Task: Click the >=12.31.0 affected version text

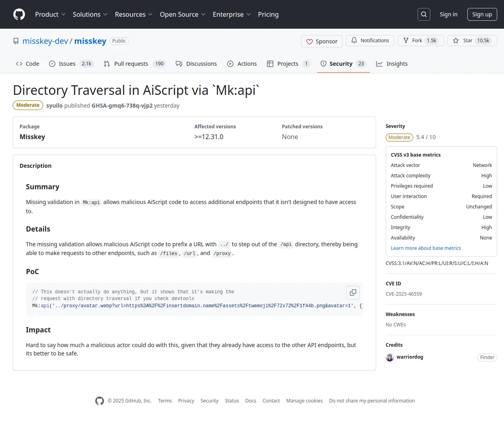Action: (x=209, y=137)
